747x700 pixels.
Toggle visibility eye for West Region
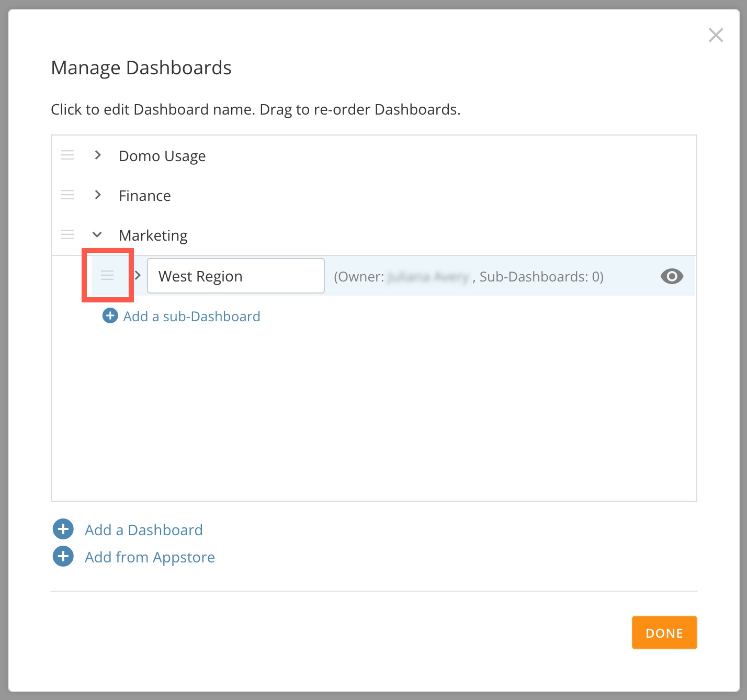click(x=672, y=276)
